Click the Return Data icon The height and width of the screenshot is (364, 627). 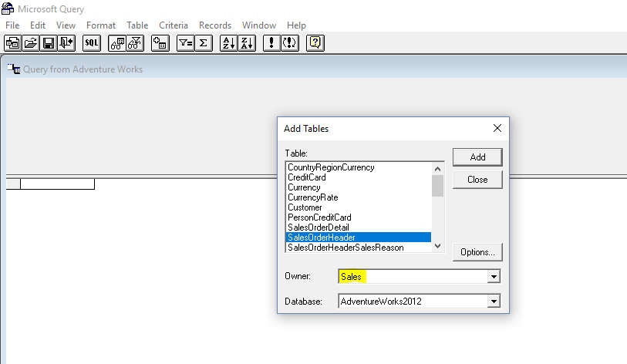click(67, 43)
